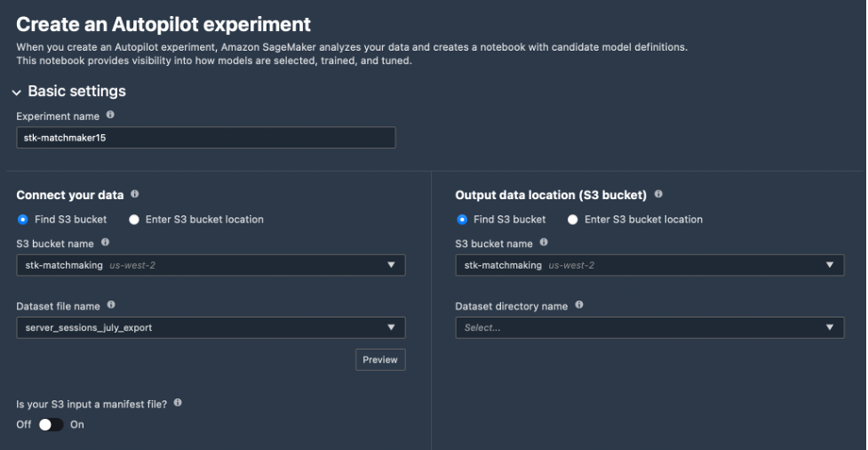Toggle the manifest file switch on
Image resolution: width=868 pixels, height=450 pixels.
tap(51, 424)
